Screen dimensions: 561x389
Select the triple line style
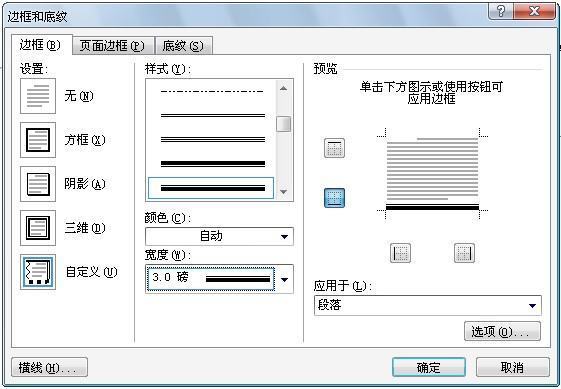click(212, 139)
